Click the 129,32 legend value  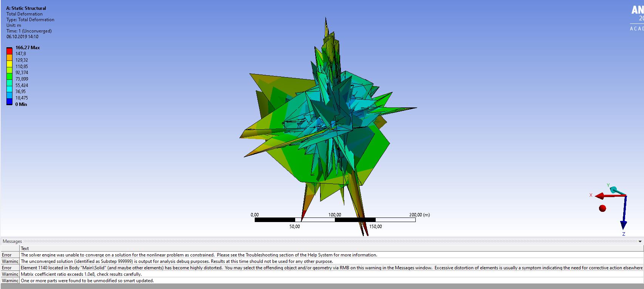(x=22, y=60)
